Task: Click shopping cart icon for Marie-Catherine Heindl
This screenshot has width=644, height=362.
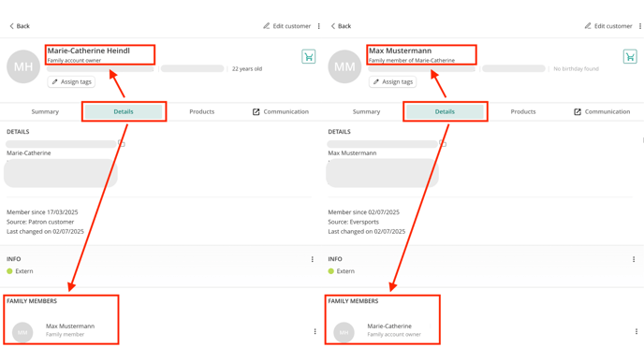Action: point(309,57)
